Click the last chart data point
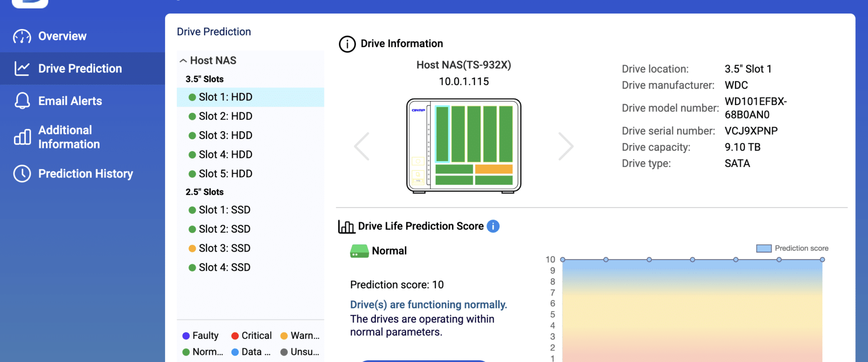Screen dimensions: 868x362 click(x=822, y=260)
